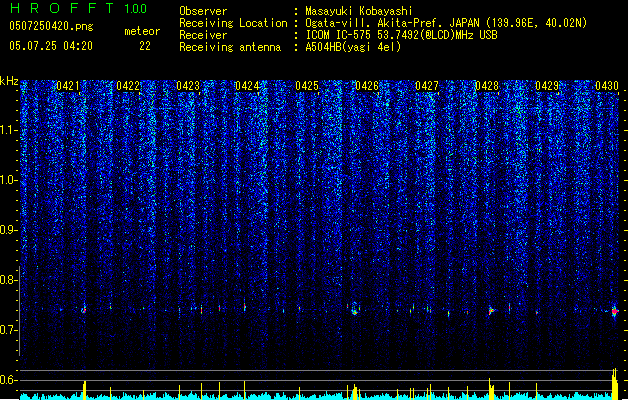Click the 0425 time marker

pos(307,86)
